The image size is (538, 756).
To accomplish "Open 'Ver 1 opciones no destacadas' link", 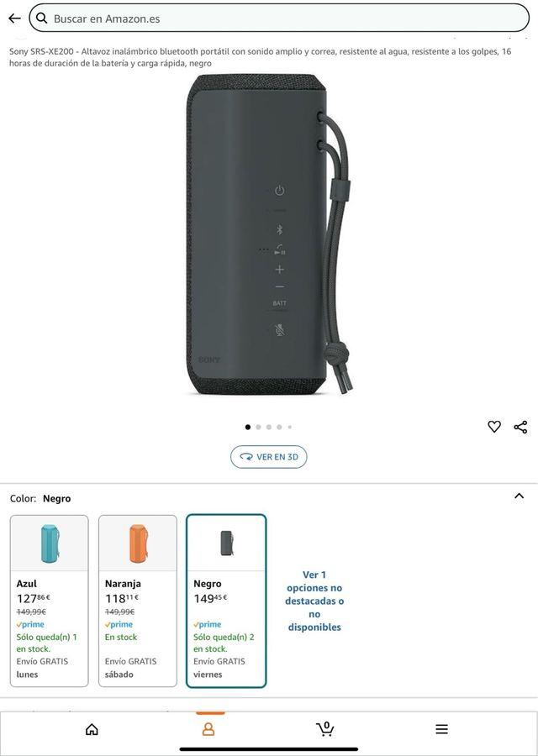I will 314,601.
